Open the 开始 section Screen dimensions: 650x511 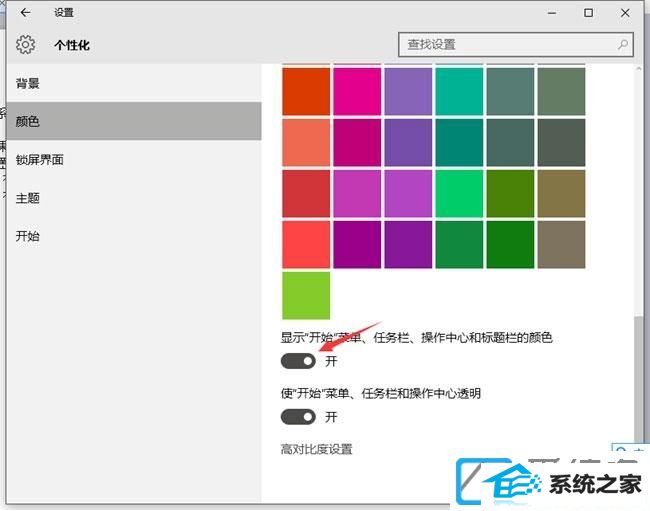pos(134,236)
